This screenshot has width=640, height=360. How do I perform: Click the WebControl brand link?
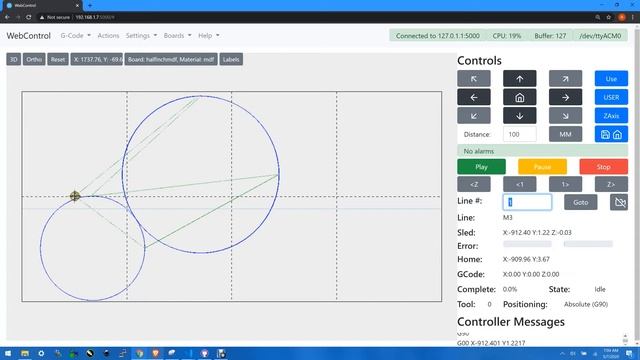(29, 36)
